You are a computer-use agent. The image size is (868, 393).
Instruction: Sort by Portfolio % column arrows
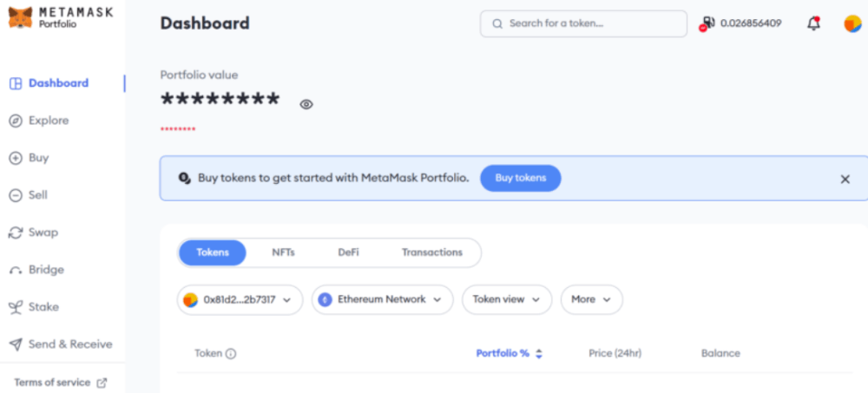click(x=539, y=354)
